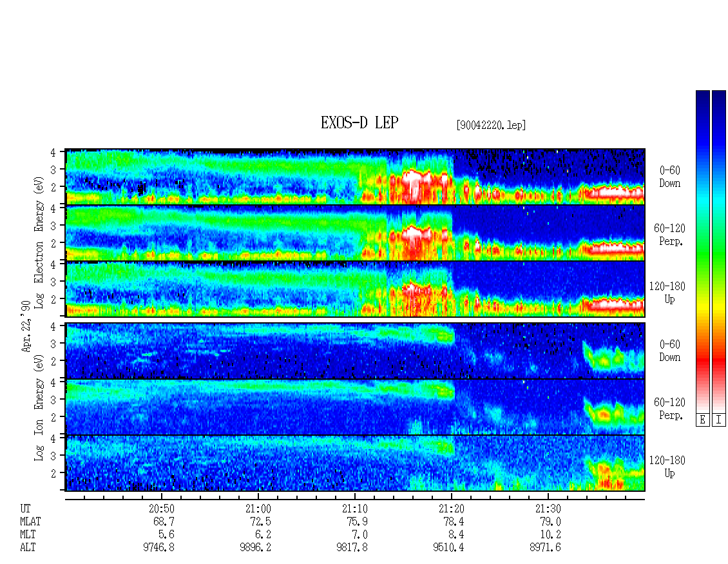This screenshot has width=728, height=564.
Task: Select the '0-60 Down' label beside ion panel
Action: click(669, 351)
